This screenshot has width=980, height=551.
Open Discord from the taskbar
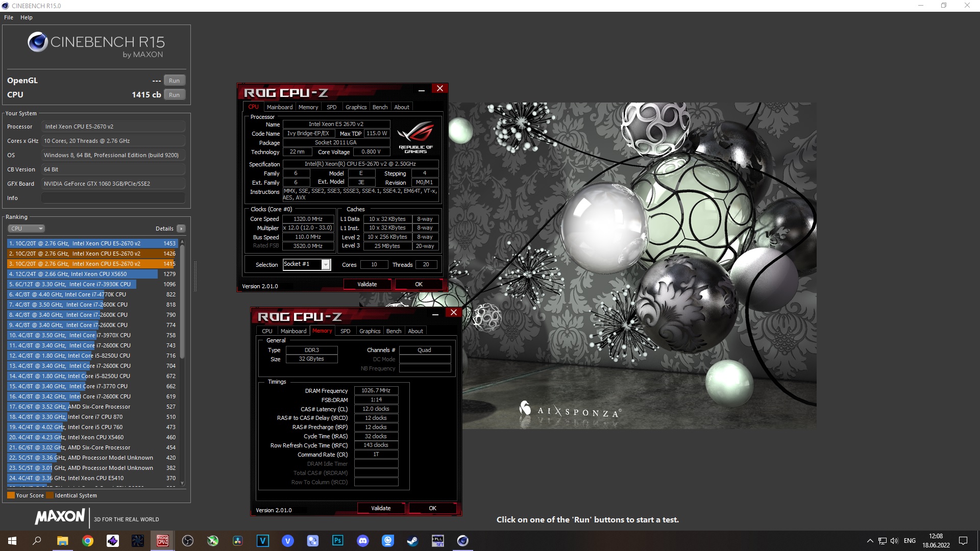(363, 541)
